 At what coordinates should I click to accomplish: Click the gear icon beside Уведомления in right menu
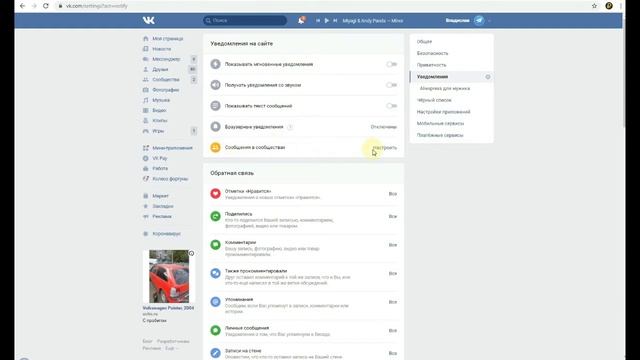pos(488,77)
